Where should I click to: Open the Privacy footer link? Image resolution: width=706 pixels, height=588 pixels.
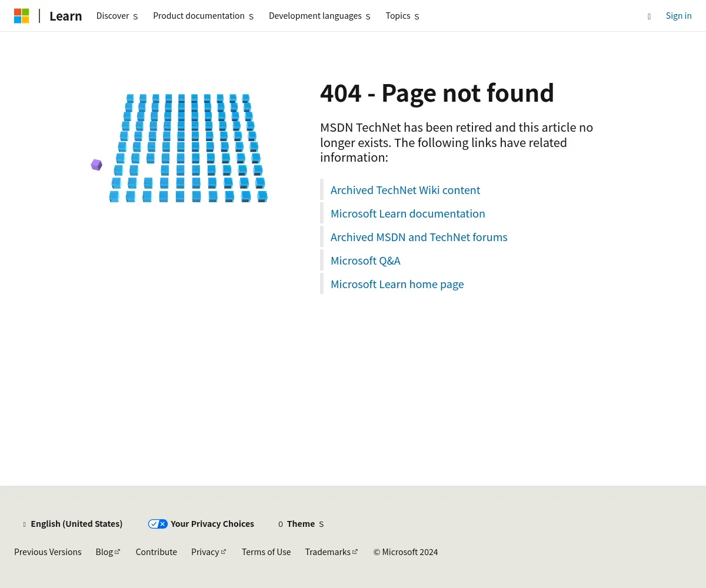pos(209,552)
